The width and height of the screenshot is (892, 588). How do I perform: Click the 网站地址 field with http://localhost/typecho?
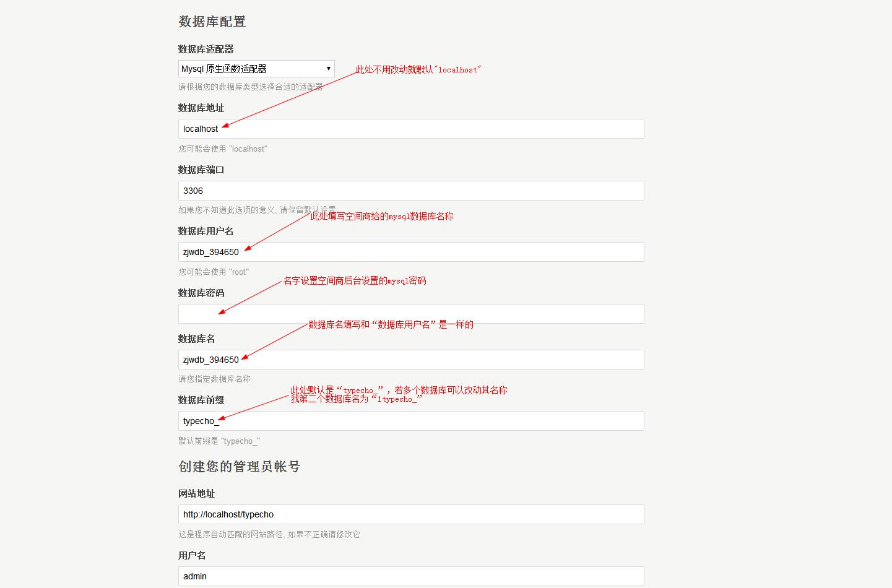411,514
